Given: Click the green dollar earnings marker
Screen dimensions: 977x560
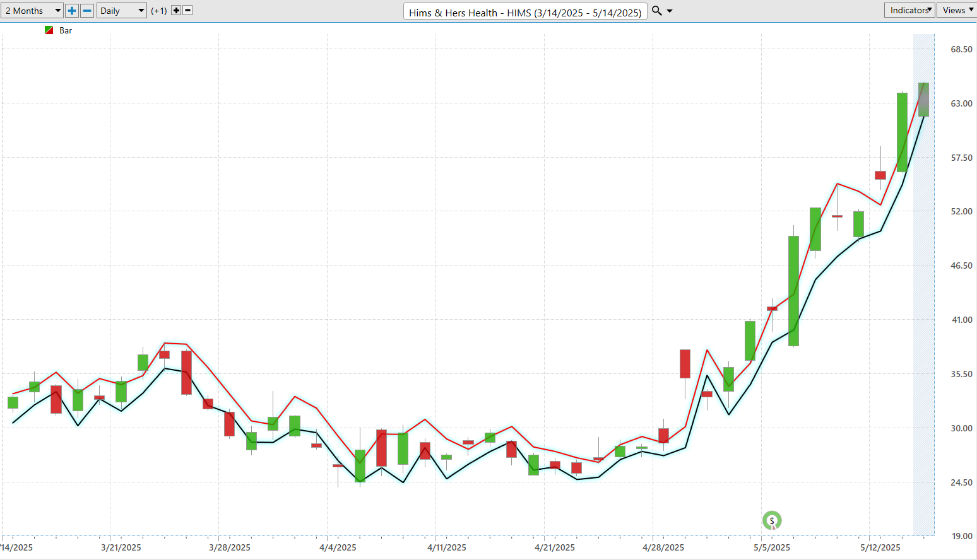Looking at the screenshot, I should [772, 520].
